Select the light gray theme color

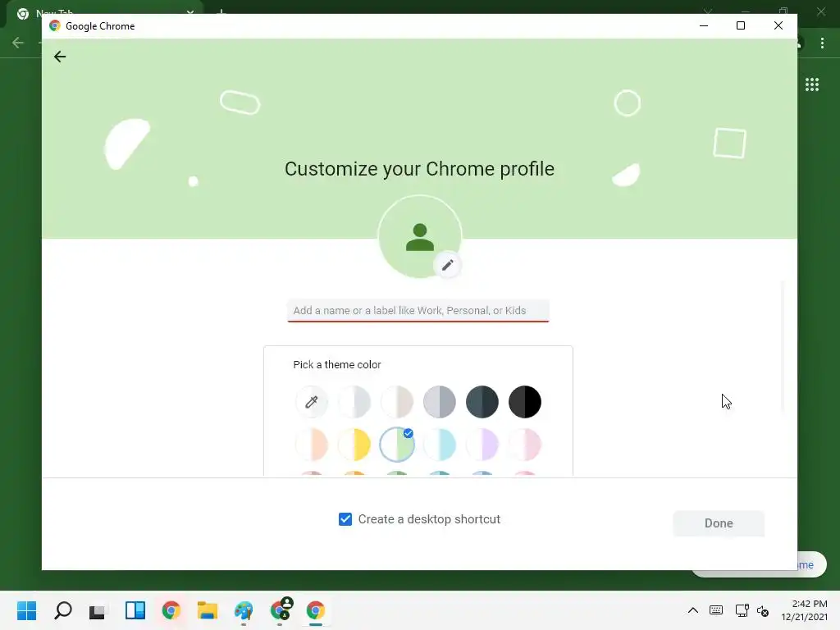pos(354,402)
